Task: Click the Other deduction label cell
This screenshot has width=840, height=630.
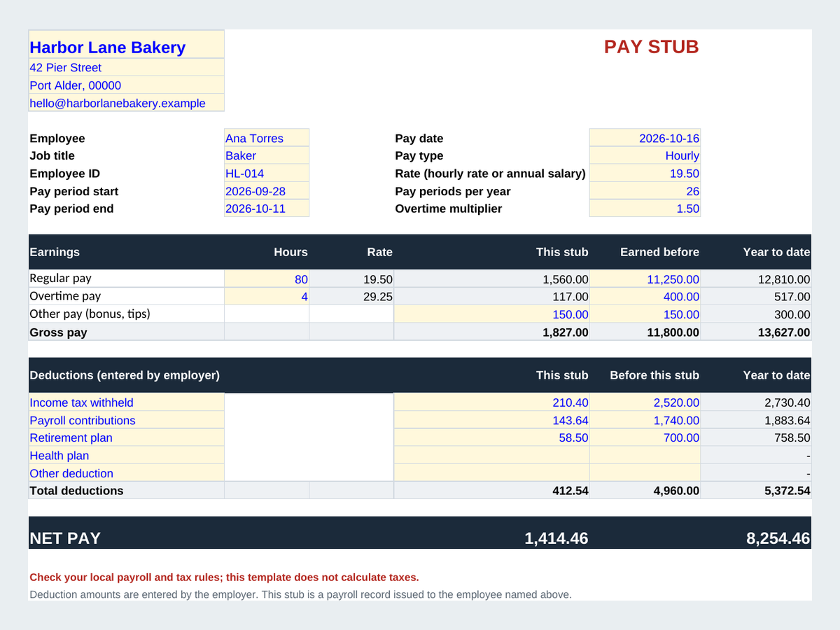Action: (127, 472)
